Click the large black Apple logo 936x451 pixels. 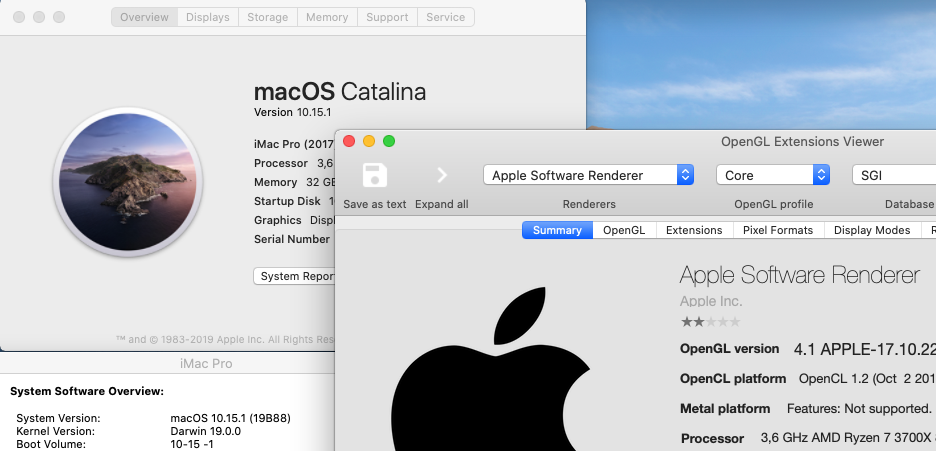(x=489, y=370)
